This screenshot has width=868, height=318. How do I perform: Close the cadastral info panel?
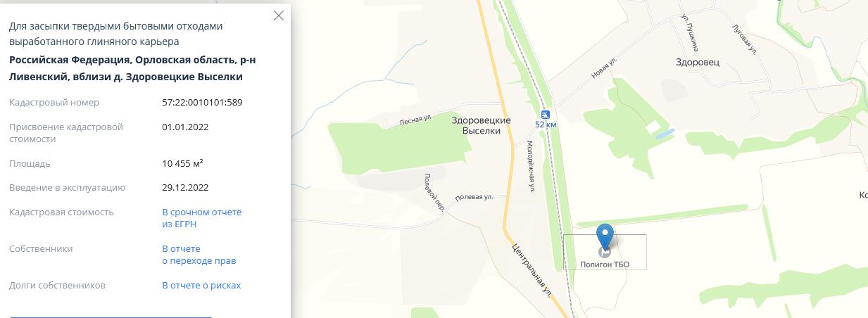pyautogui.click(x=279, y=15)
